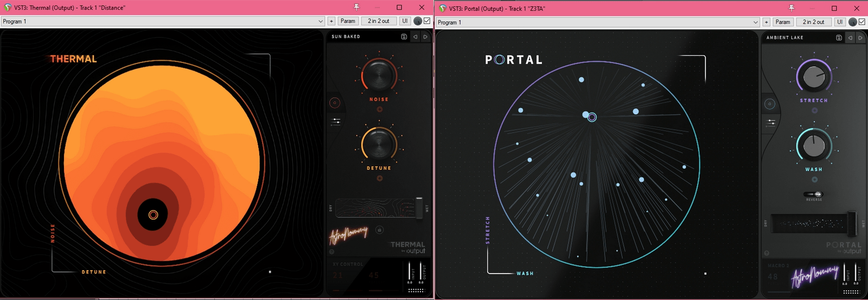Toggle Portal plugin bypass checkbox
The image size is (868, 300).
(861, 22)
